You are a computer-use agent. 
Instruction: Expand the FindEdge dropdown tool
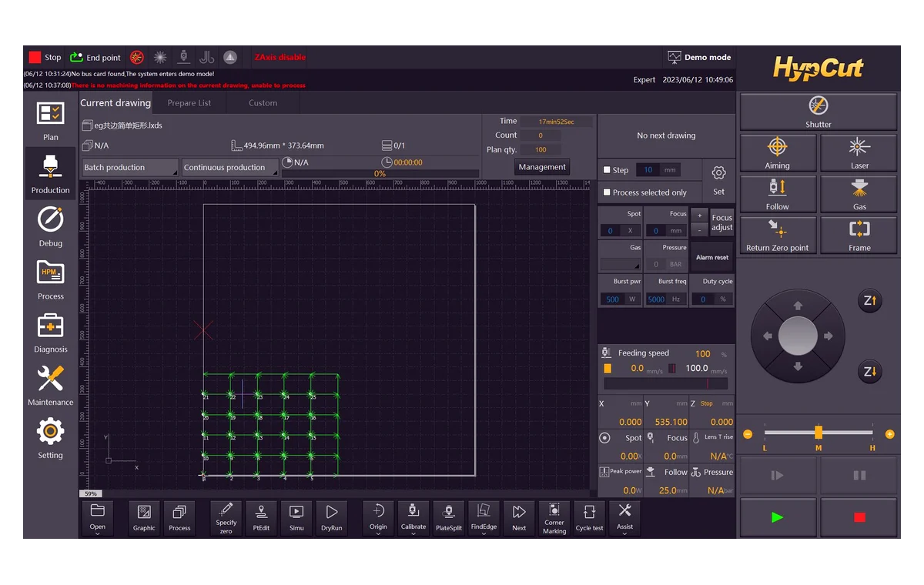point(484,518)
